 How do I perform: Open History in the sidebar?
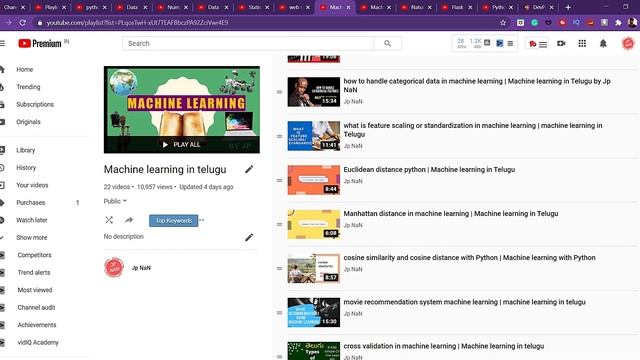point(26,168)
